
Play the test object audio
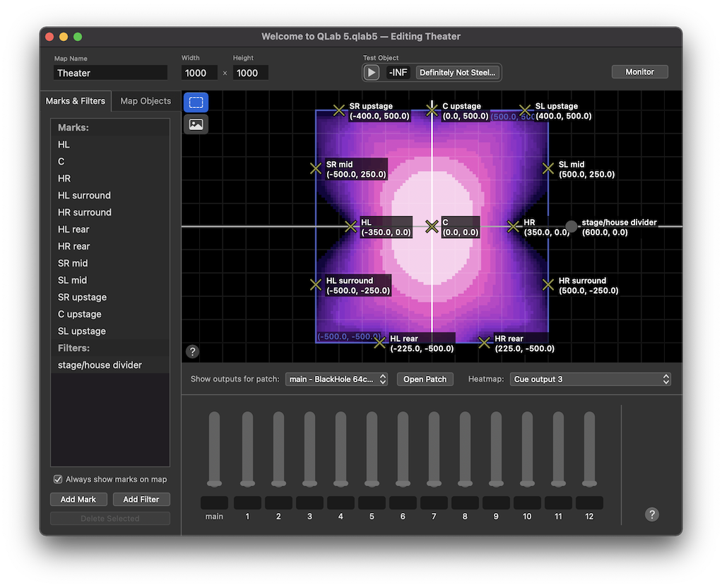(372, 72)
